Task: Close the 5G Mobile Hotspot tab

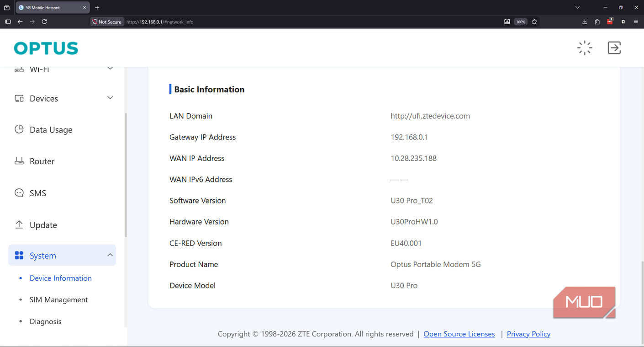Action: click(x=84, y=7)
